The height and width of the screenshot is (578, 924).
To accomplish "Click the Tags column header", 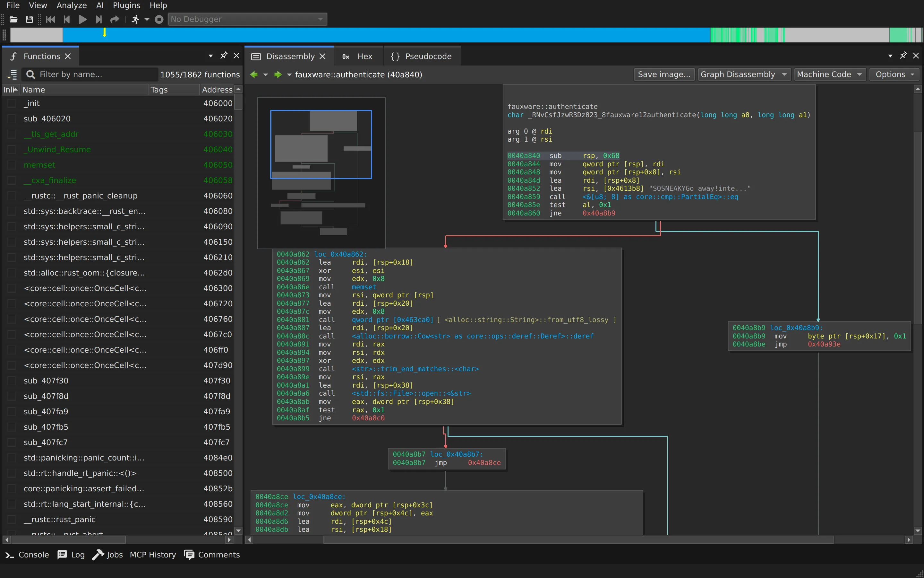I will tap(174, 90).
